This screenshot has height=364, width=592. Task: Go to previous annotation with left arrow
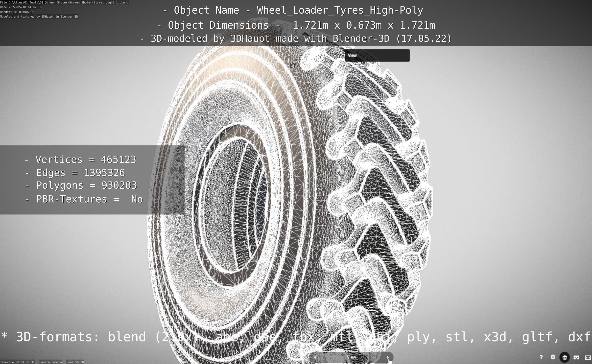pos(315,357)
